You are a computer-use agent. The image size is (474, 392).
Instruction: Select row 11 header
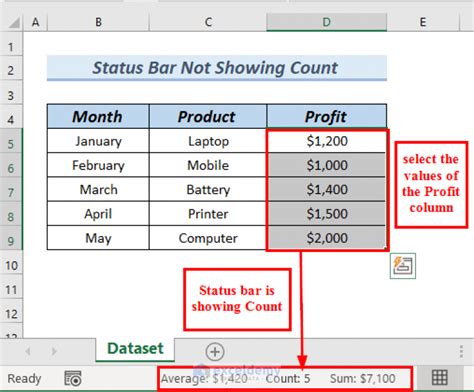click(x=11, y=287)
